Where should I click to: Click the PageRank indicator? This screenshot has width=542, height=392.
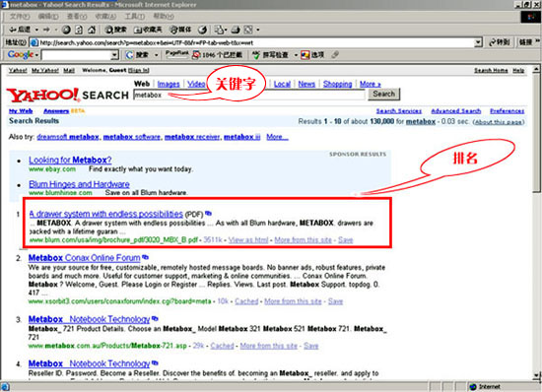pos(176,54)
